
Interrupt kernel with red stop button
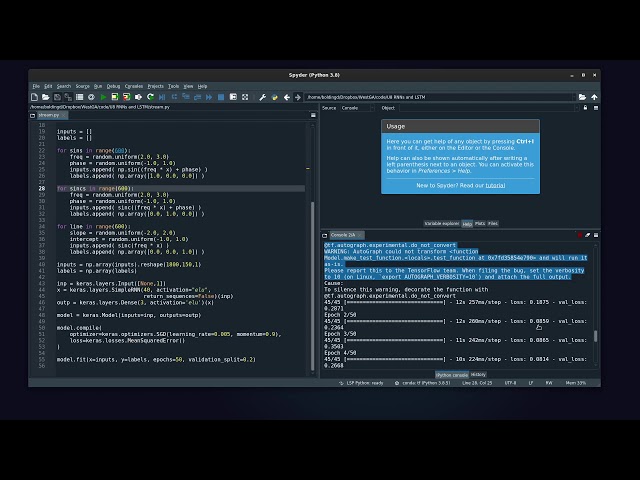point(580,235)
